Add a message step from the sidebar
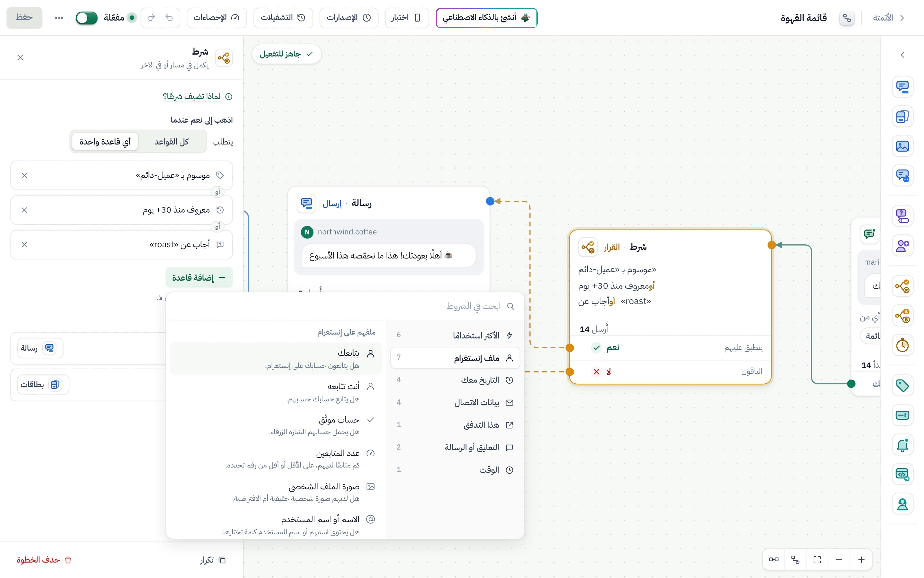 (902, 87)
